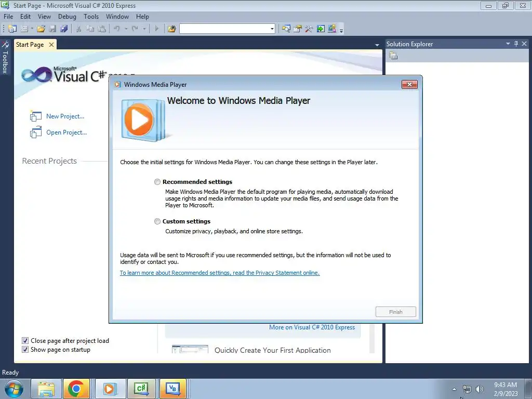Toggle Close page after project load checkbox
The width and height of the screenshot is (532, 399).
(x=25, y=341)
